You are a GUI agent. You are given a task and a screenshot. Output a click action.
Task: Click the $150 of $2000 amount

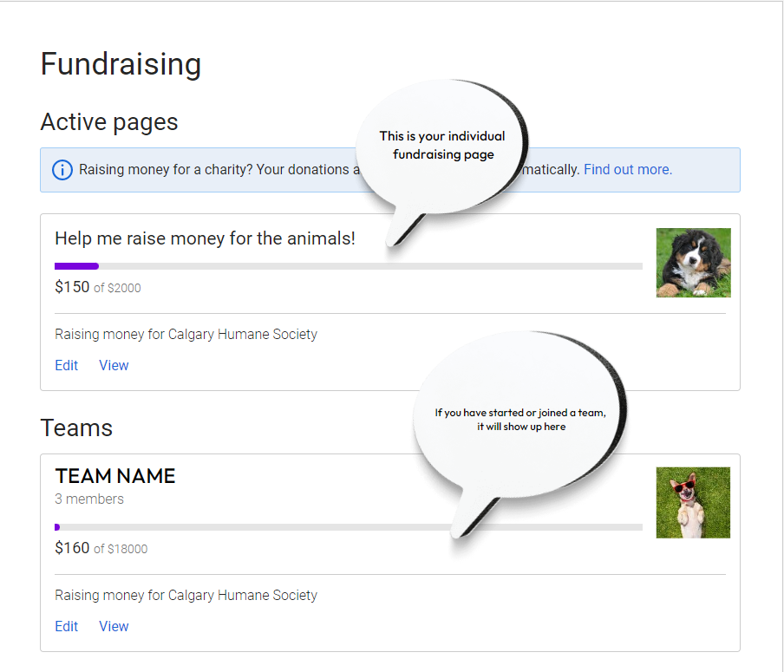click(x=97, y=287)
